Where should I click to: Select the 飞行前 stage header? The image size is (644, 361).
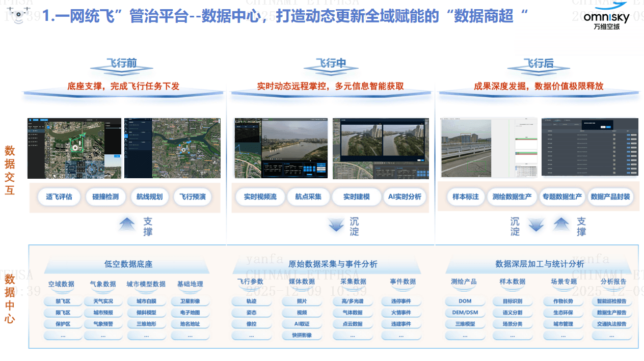point(122,64)
